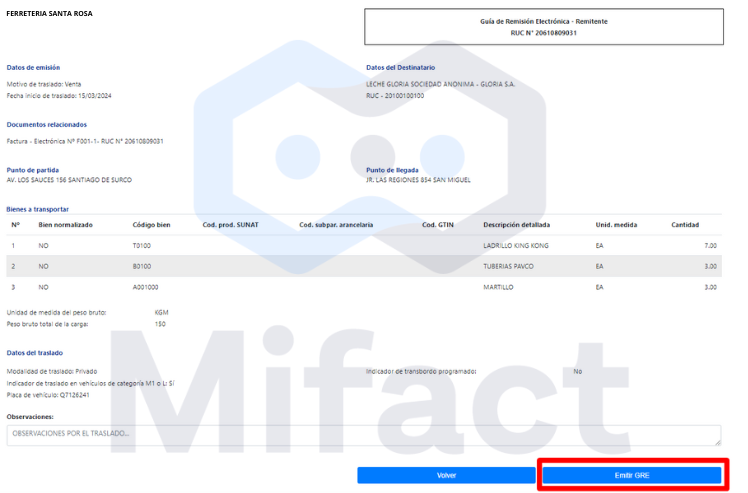748x493 pixels.
Task: Select 'TUBERIAS PAVCO' description cell
Action: point(509,267)
